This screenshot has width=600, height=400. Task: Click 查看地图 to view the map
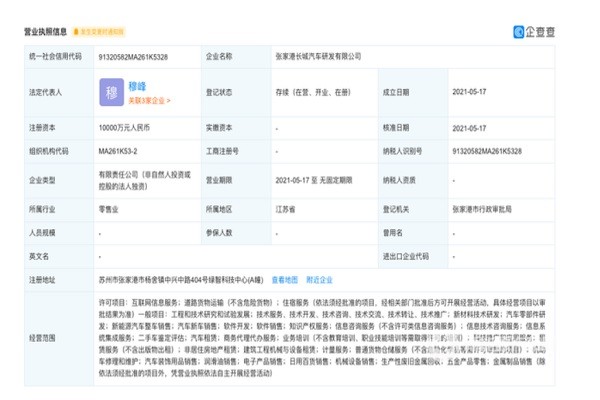click(285, 280)
